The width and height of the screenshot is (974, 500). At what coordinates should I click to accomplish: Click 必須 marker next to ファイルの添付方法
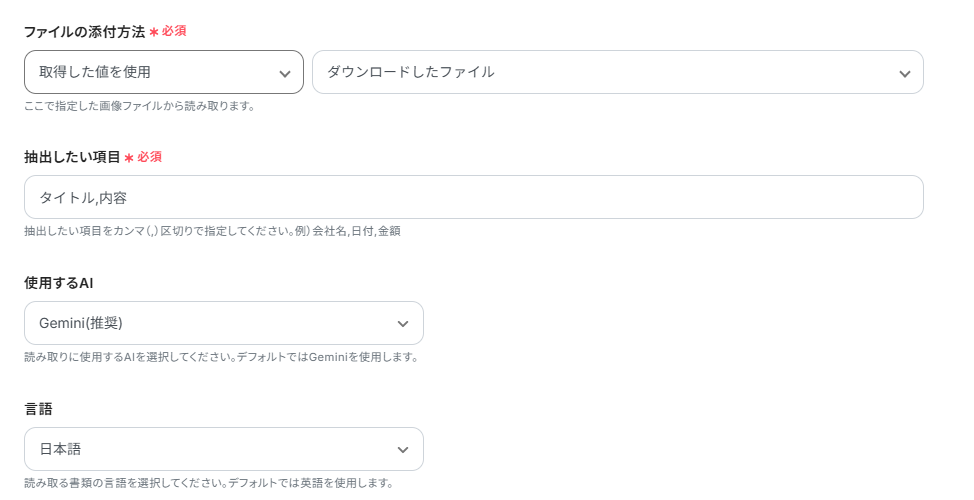pyautogui.click(x=174, y=31)
